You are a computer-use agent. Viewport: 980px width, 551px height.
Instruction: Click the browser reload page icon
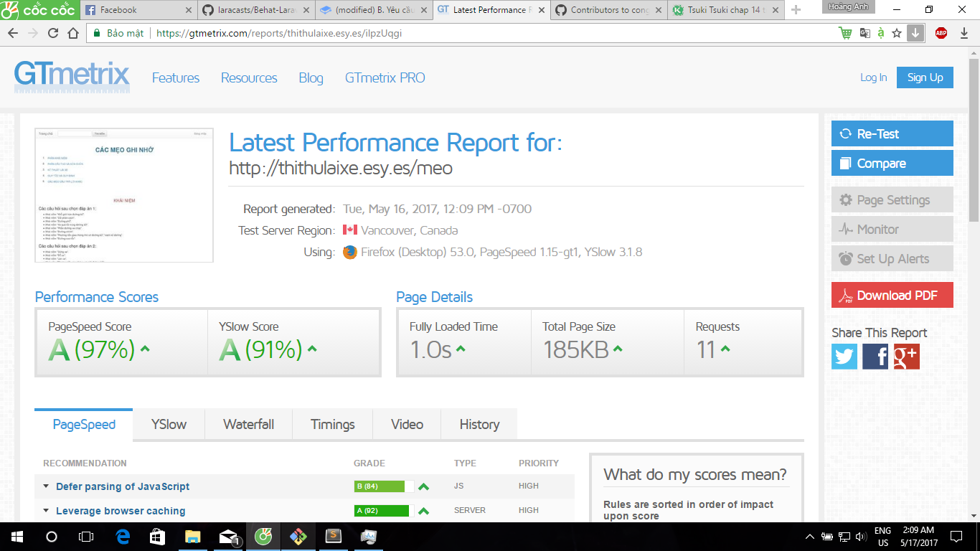click(53, 33)
